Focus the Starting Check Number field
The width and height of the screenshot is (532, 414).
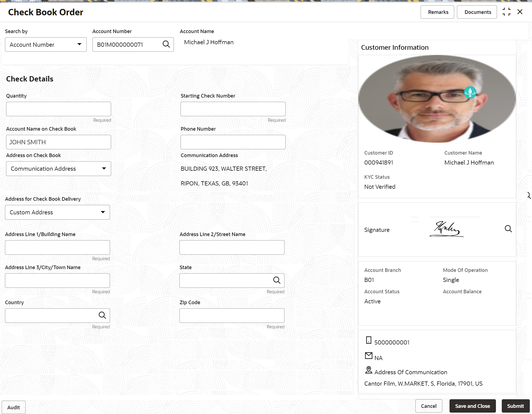pos(233,109)
